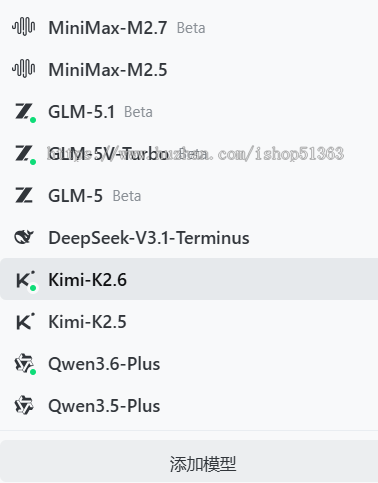Select the Qwen3.5-Plus model name
378x483 pixels.
point(104,406)
